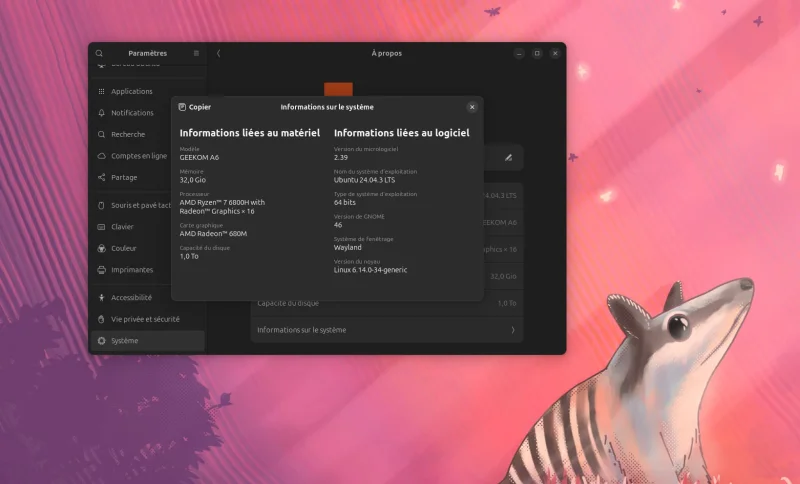The image size is (800, 484).
Task: Click the Vie privée et sécurité hand icon
Action: [101, 319]
